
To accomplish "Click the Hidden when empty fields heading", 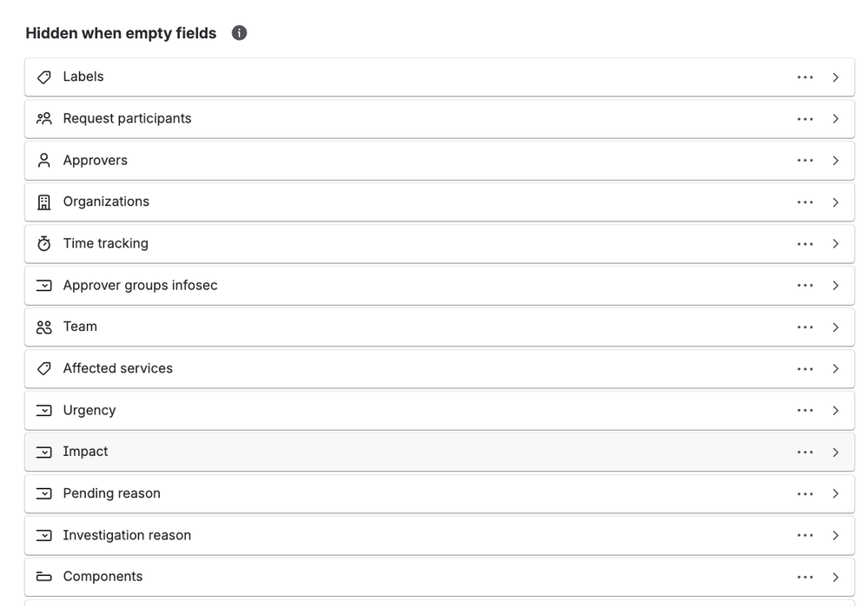I will coord(121,33).
